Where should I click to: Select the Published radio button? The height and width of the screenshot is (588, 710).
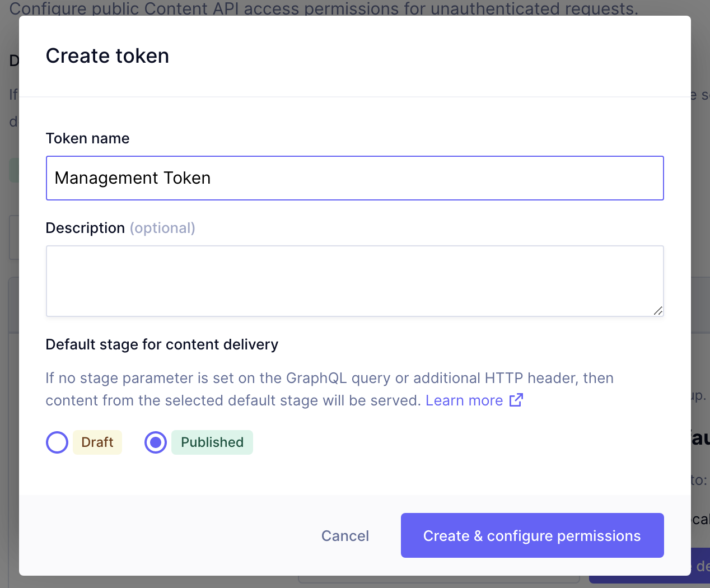pos(155,442)
